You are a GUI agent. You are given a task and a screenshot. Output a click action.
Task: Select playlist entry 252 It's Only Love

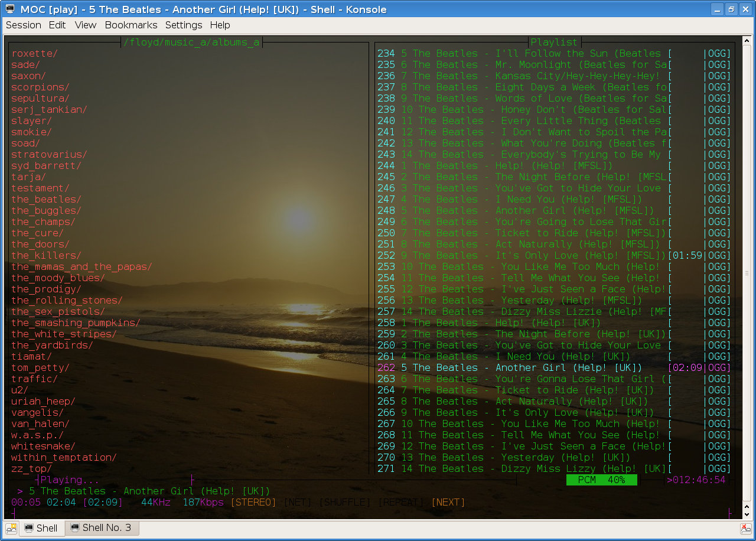pyautogui.click(x=554, y=256)
